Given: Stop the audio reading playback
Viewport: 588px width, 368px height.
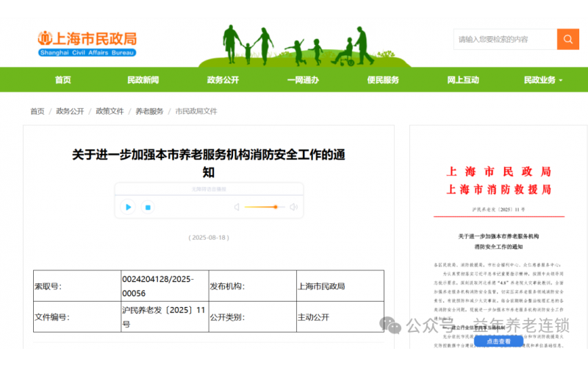Looking at the screenshot, I should (148, 207).
